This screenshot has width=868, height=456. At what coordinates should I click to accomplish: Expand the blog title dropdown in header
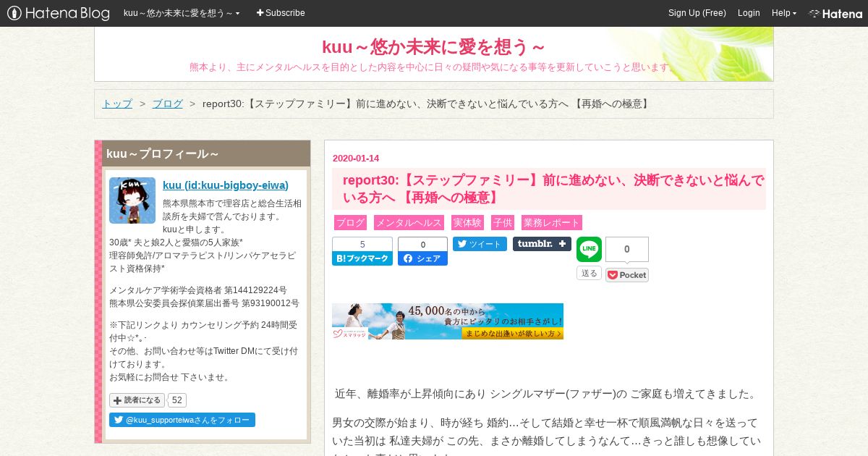(182, 13)
